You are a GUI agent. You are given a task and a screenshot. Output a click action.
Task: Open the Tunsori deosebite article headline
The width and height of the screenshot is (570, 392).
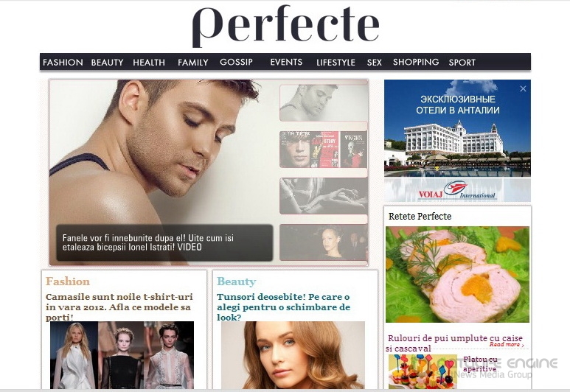coord(284,307)
